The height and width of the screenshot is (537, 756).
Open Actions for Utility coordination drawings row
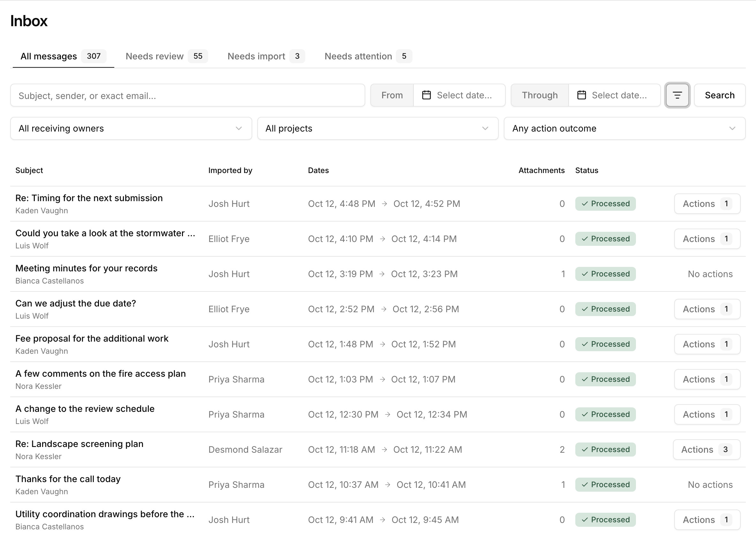pyautogui.click(x=707, y=520)
